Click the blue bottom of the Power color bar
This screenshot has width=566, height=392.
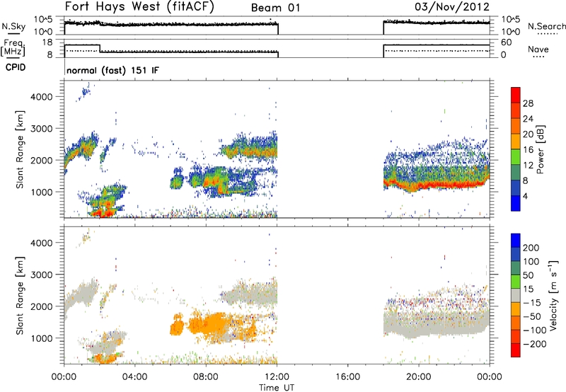pyautogui.click(x=516, y=203)
